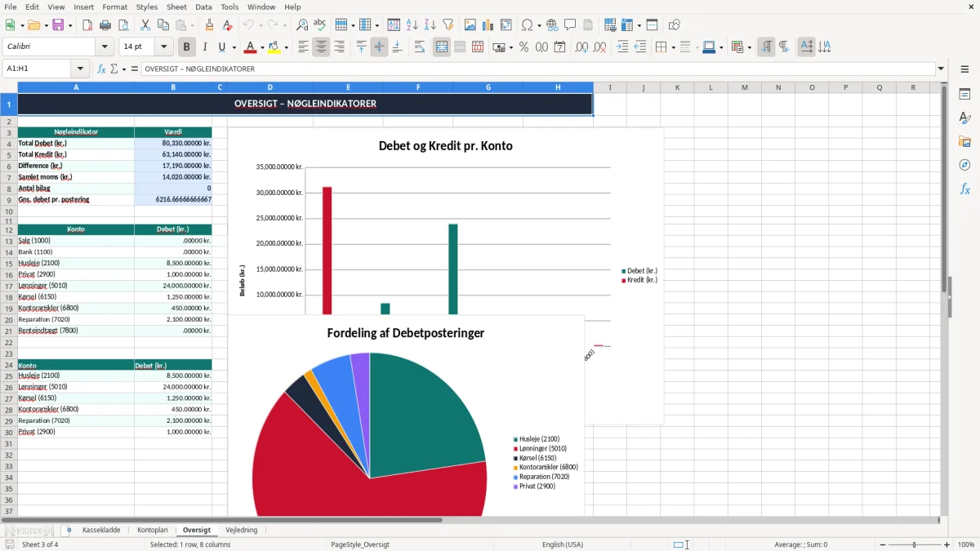Screen dimensions: 980x551
Task: Switch to the Kassekladde sheet tab
Action: (x=101, y=531)
